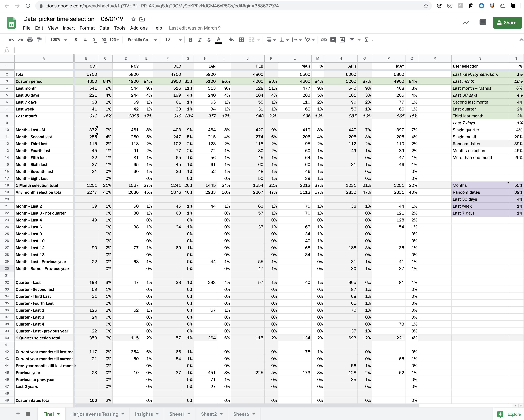Open the Franklin Gothic font dropdown
The height and width of the screenshot is (420, 524).
pyautogui.click(x=142, y=40)
